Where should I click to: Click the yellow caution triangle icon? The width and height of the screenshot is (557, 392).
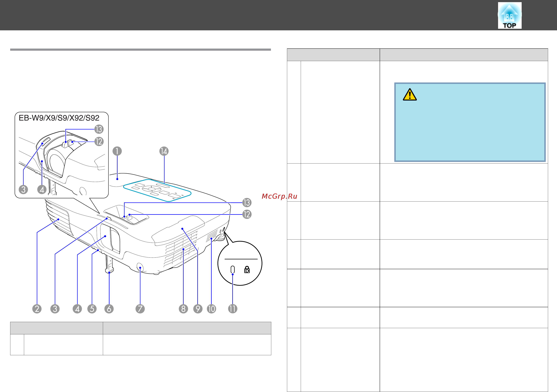410,95
